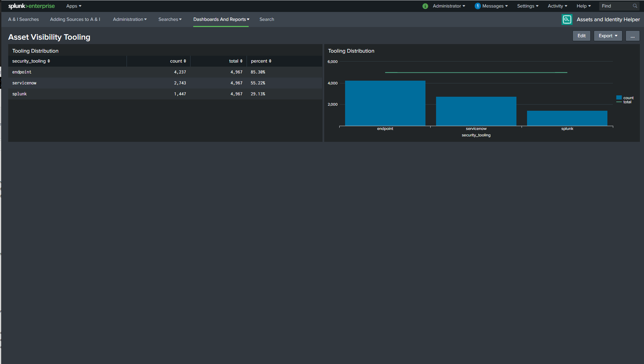The height and width of the screenshot is (364, 644).
Task: Click the 4,967 total in endpoint row
Action: [236, 72]
